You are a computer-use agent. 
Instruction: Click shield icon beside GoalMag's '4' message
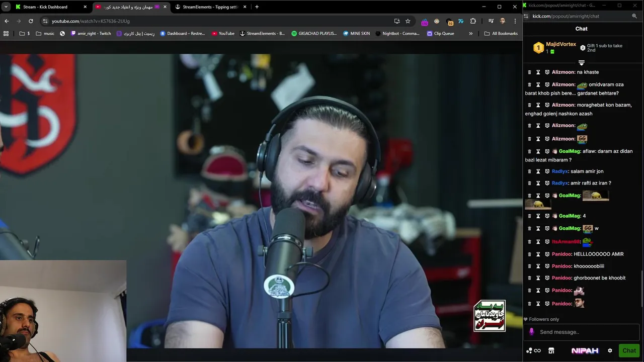[547, 216]
